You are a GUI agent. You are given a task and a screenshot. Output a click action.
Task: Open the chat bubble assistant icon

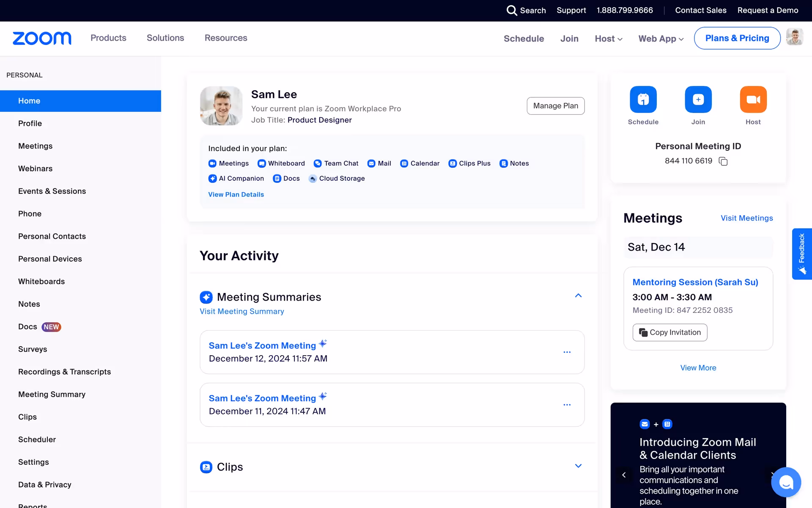[786, 482]
